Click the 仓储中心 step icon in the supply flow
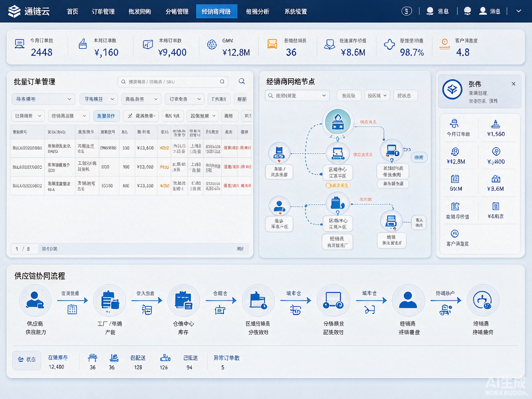 pos(183,300)
